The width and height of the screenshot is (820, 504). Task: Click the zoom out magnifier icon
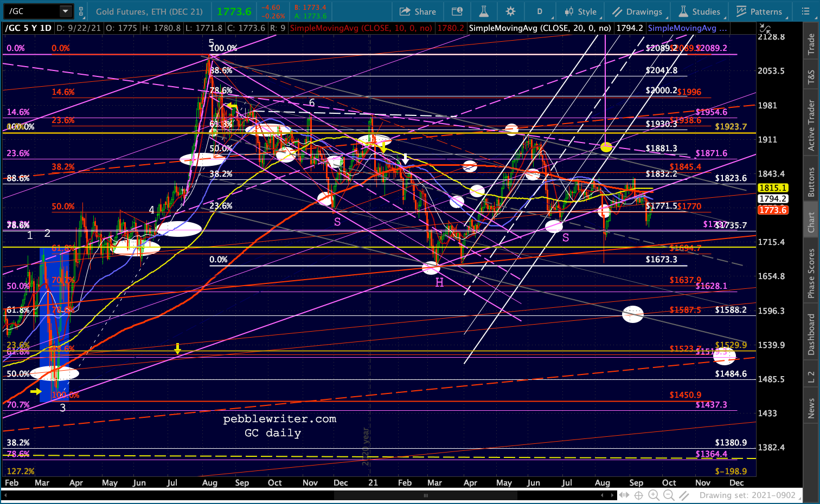tap(669, 495)
